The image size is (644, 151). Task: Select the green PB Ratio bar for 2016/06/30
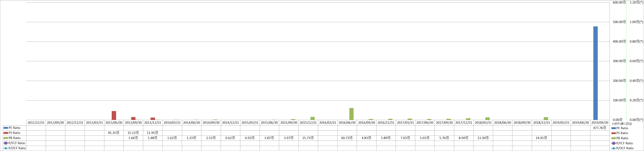click(351, 114)
